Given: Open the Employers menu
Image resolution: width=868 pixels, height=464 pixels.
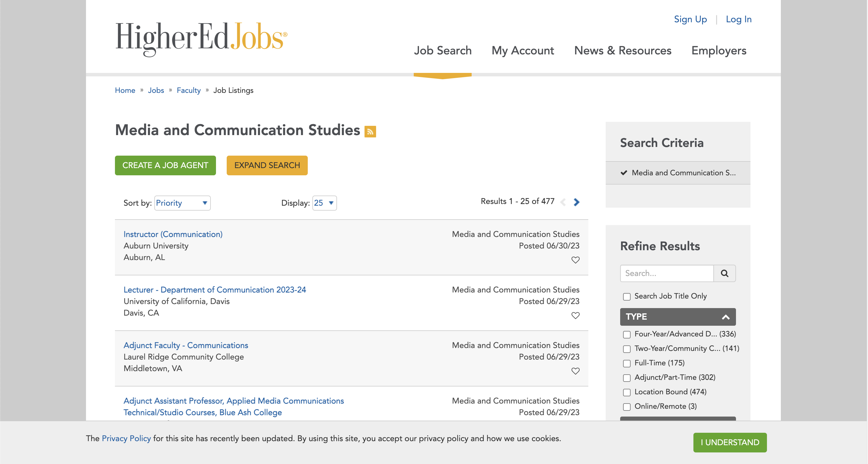Looking at the screenshot, I should [718, 51].
